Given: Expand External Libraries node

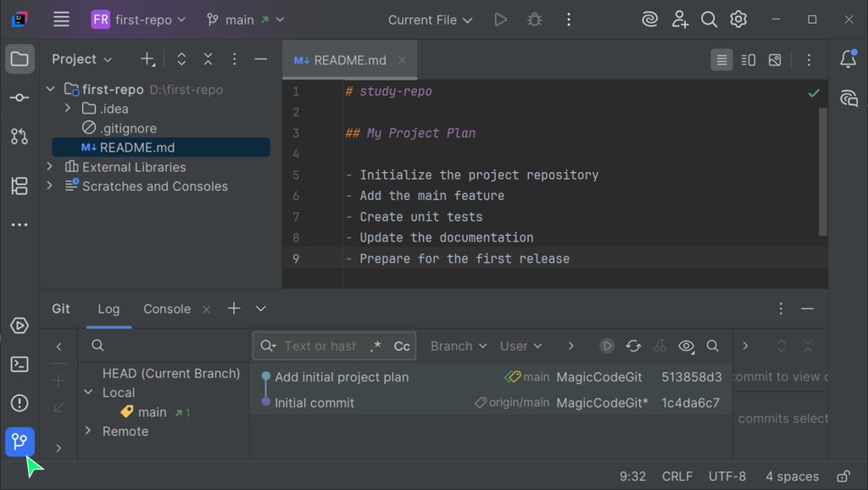Looking at the screenshot, I should coord(50,167).
